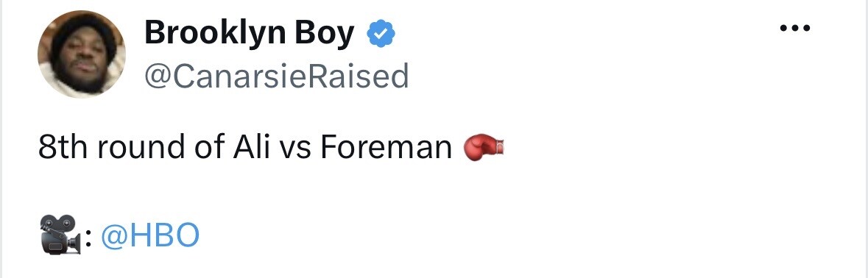Open the @HBO mention link

[x=150, y=236]
